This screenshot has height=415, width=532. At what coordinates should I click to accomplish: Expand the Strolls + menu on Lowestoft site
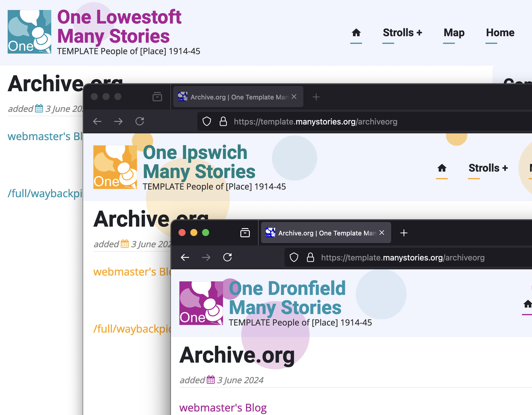click(402, 33)
